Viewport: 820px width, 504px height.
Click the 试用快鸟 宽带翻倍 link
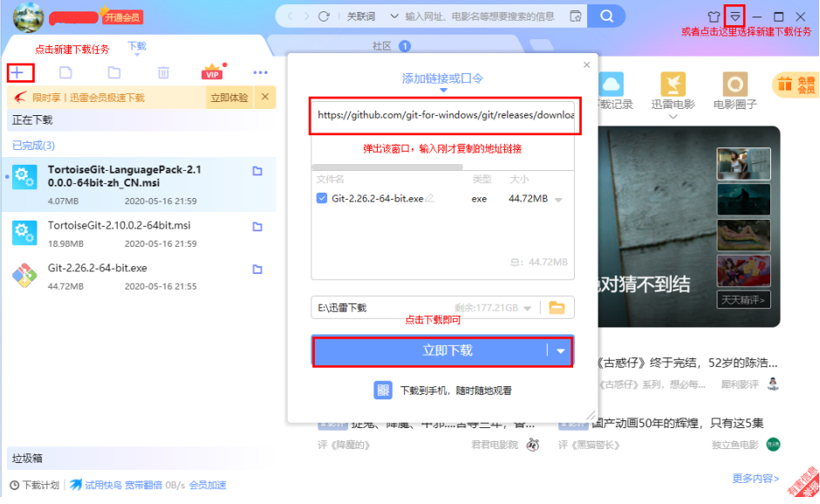123,485
